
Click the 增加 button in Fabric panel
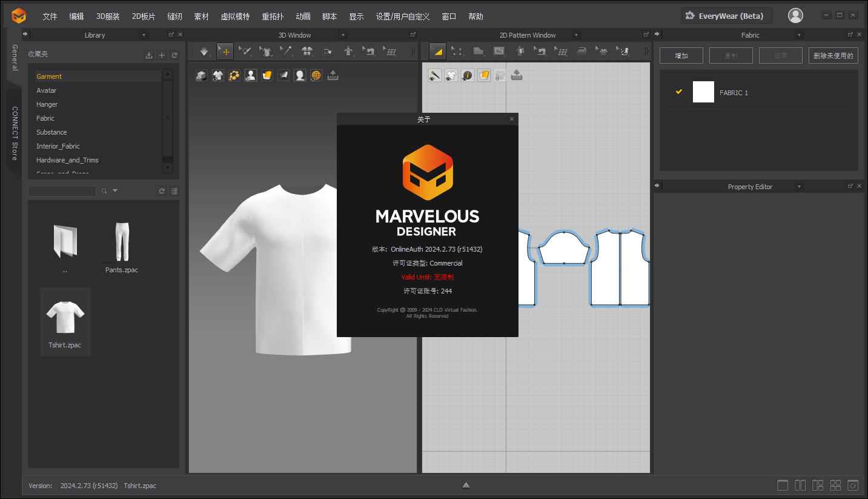point(681,56)
